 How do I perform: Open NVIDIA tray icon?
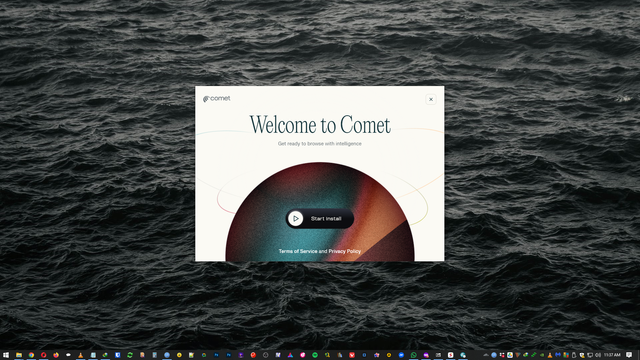542,355
